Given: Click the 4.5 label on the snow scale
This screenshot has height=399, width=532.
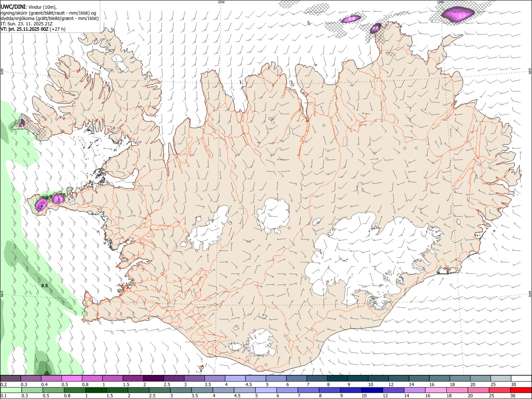Looking at the screenshot, I should [x=249, y=384].
